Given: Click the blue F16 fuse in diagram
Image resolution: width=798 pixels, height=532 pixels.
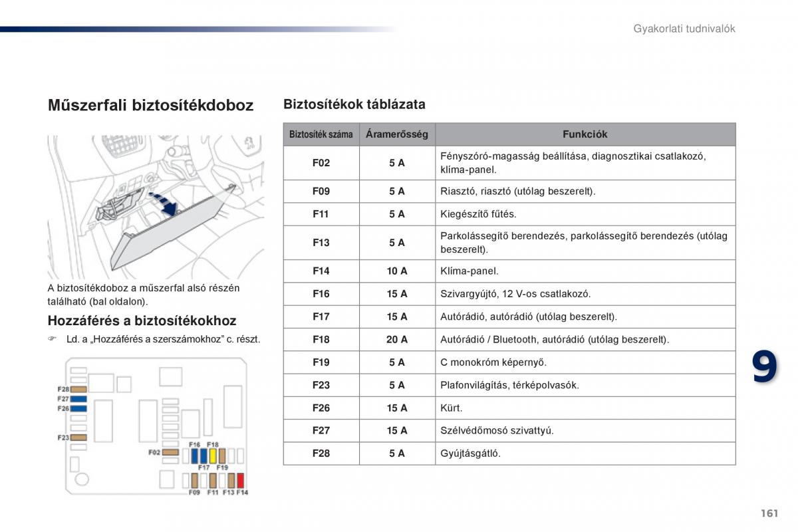Looking at the screenshot, I should tap(195, 456).
